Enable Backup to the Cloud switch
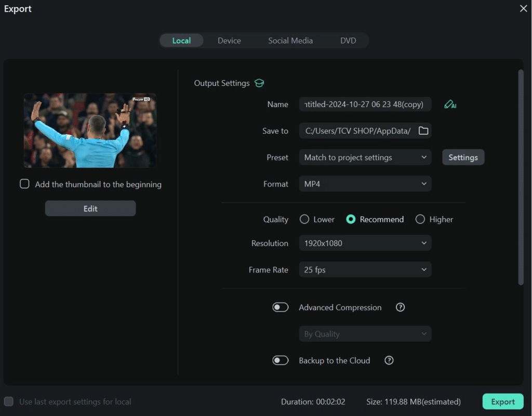This screenshot has height=416, width=532. (281, 360)
